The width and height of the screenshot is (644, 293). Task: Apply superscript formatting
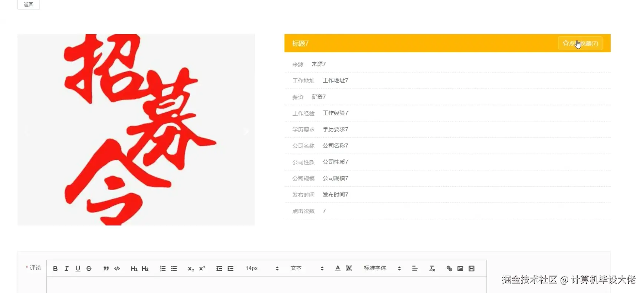click(202, 269)
